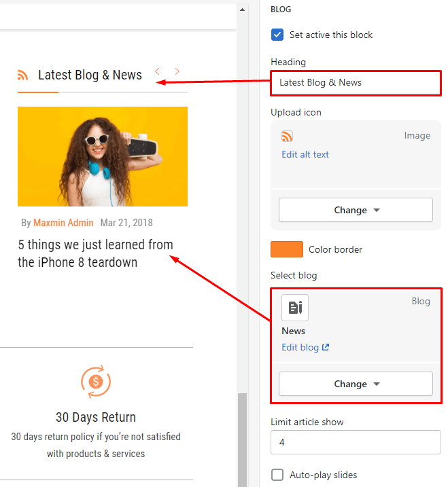
Task: Open the orange Color border swatch
Action: click(x=286, y=249)
